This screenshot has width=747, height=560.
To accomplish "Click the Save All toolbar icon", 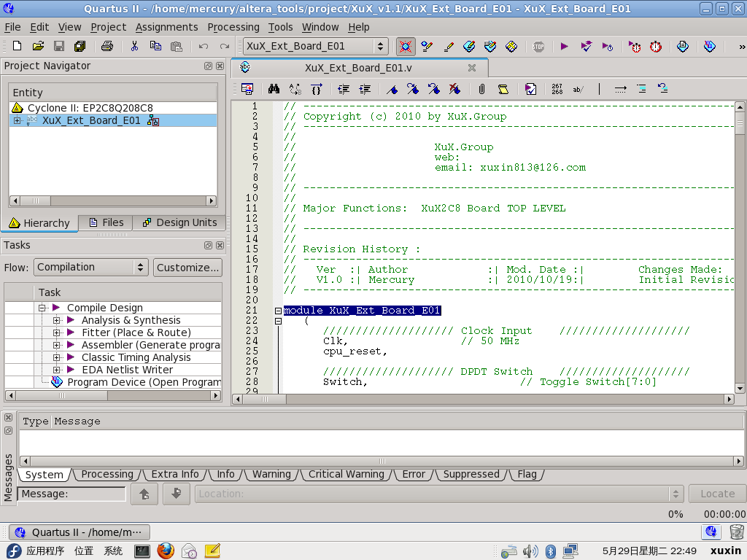I will (80, 46).
